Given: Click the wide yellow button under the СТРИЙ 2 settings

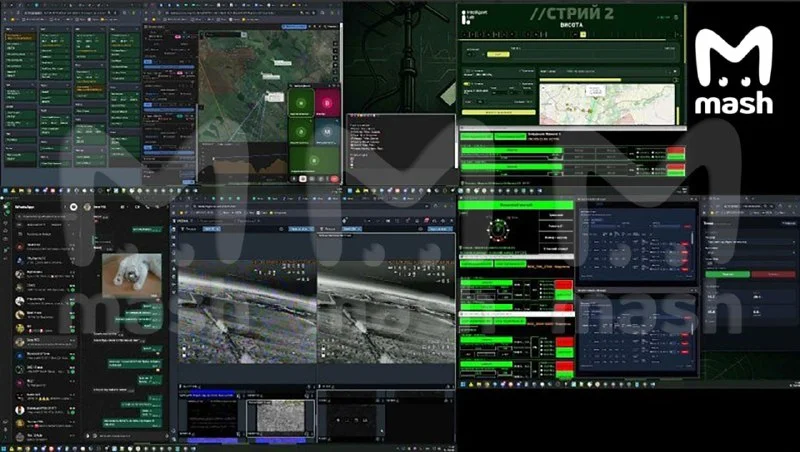Looking at the screenshot, I should [x=498, y=112].
